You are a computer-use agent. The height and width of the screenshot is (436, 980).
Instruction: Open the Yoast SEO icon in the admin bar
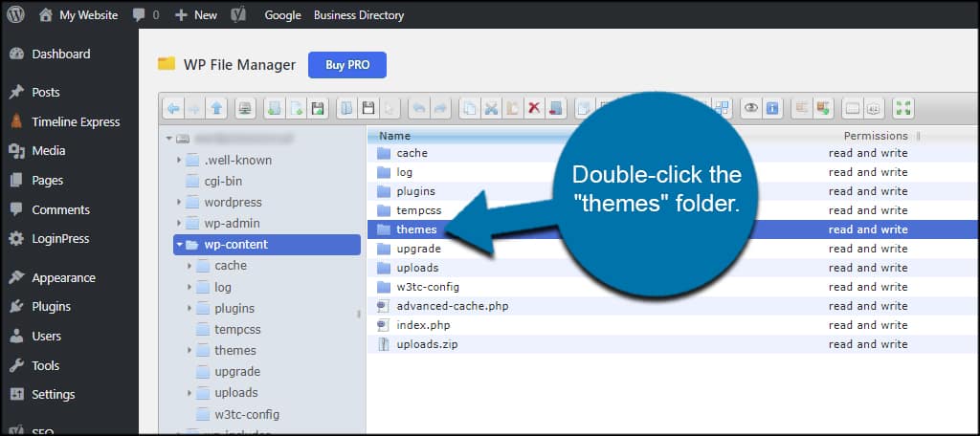pos(238,15)
